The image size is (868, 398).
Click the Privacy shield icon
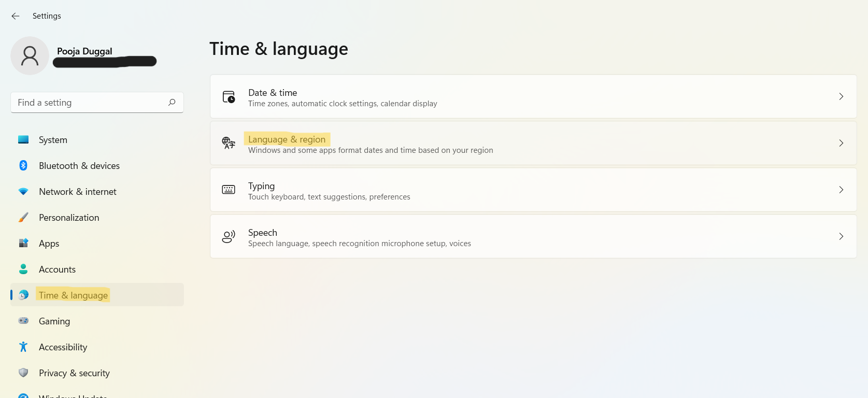23,373
